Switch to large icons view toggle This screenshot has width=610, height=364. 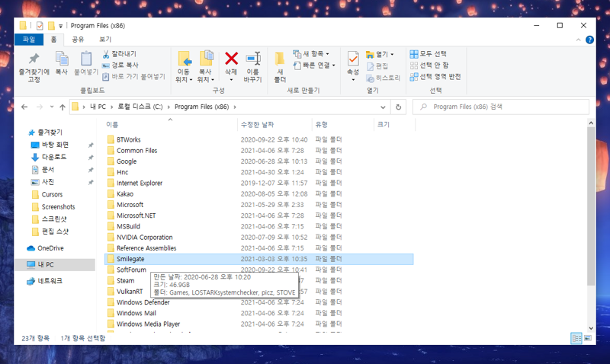(x=588, y=338)
